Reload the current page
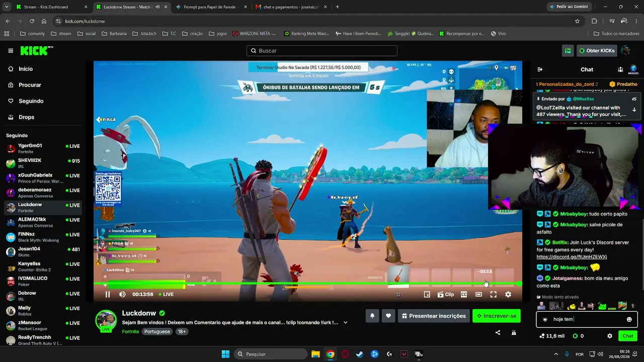Screen dimensions: 644x362 tap(32, 21)
